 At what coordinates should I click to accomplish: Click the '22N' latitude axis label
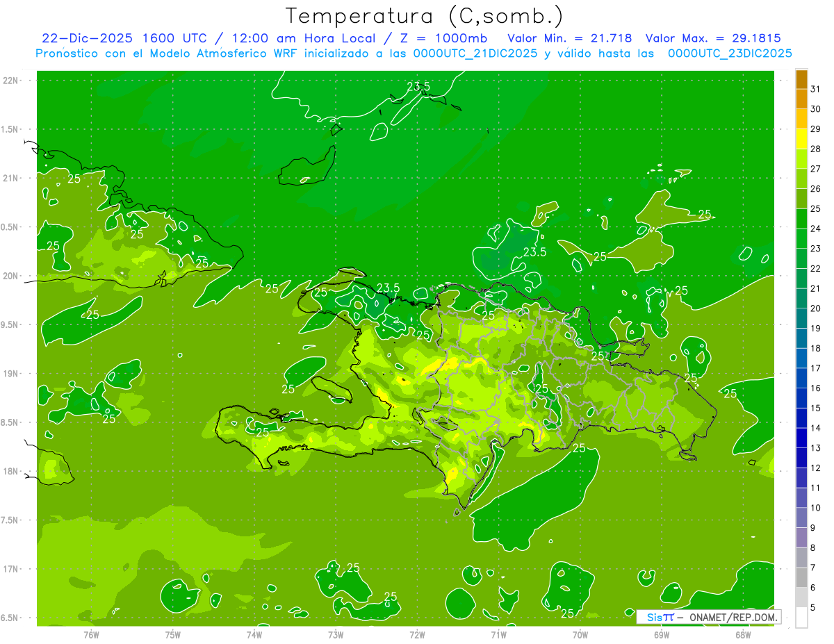point(10,81)
